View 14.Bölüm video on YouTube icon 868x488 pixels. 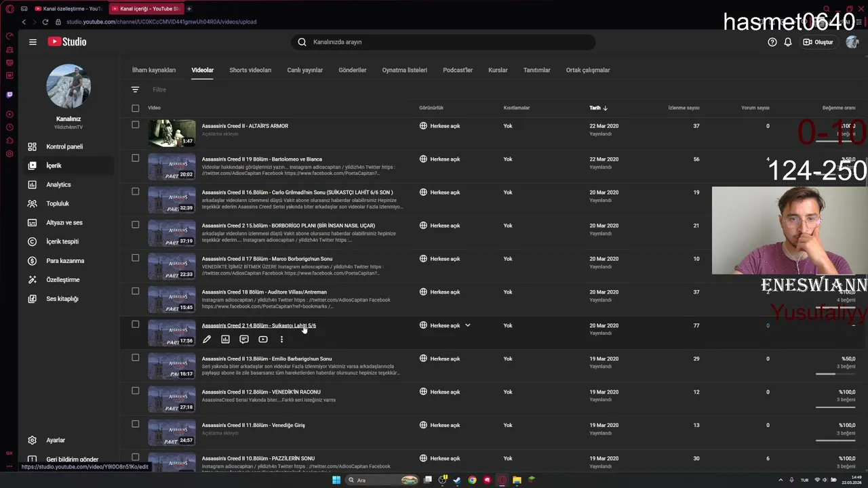(263, 340)
